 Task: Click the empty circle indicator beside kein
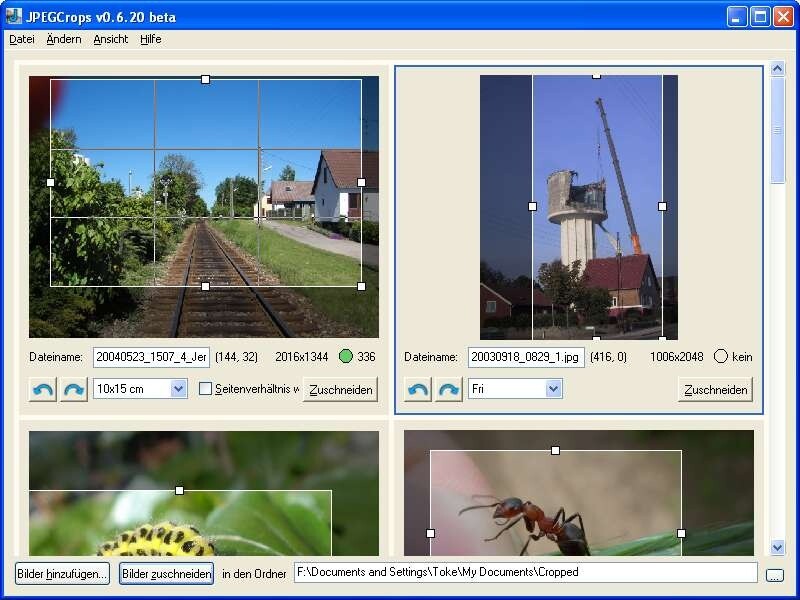click(721, 357)
